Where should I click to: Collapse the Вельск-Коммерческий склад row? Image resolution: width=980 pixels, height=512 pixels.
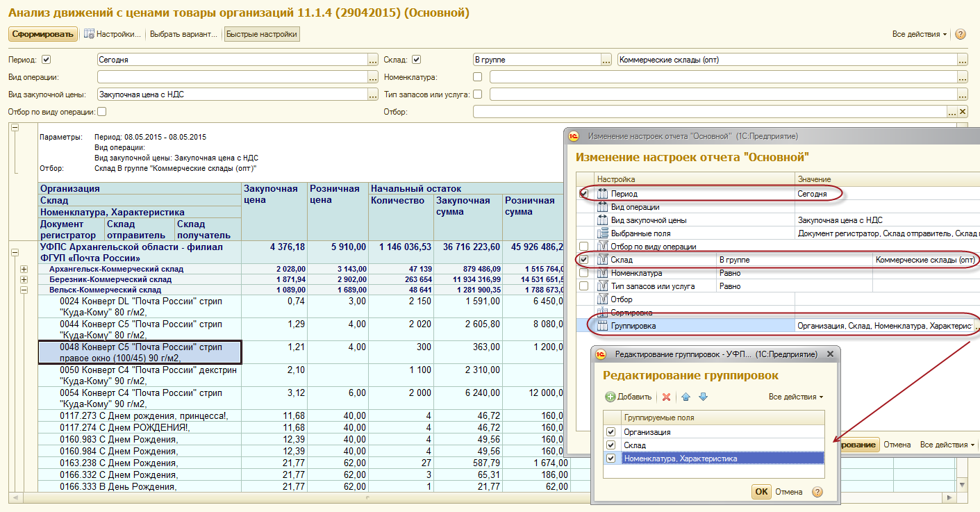point(24,290)
